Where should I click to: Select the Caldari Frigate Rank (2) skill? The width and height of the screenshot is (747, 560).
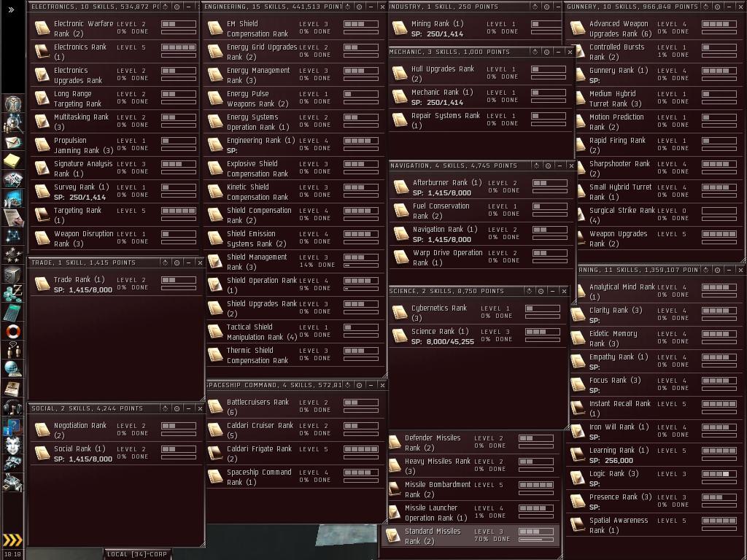pyautogui.click(x=295, y=454)
